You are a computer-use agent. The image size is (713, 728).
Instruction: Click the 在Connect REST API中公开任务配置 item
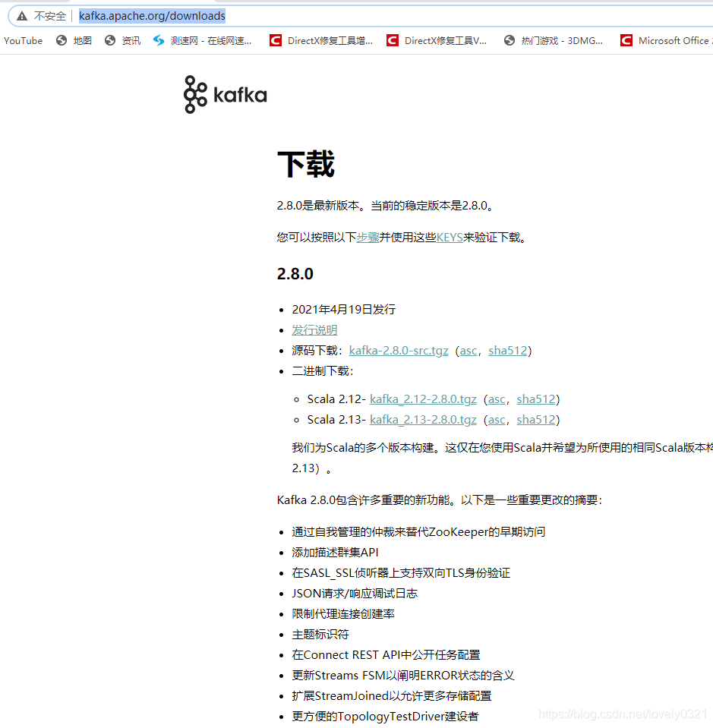[x=386, y=655]
